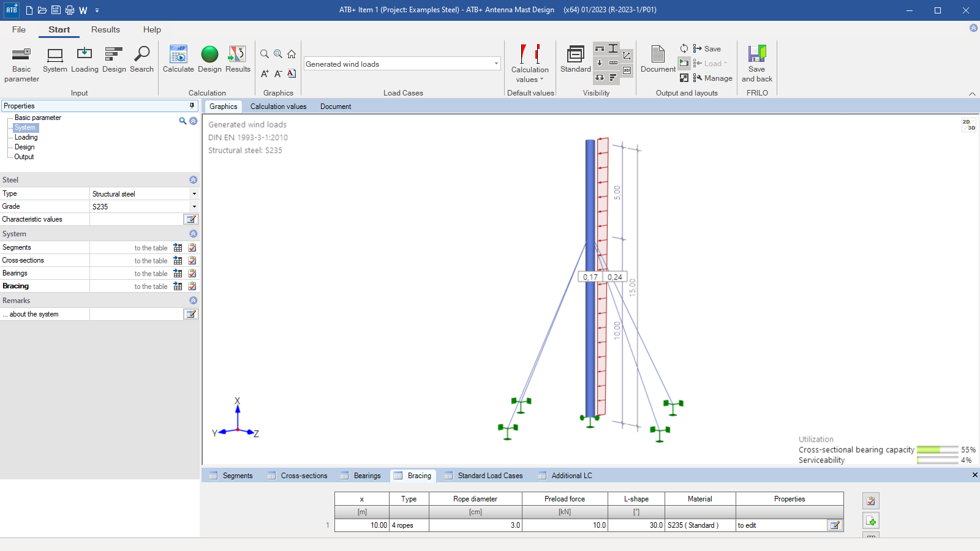Screen dimensions: 980x551
Task: Open the System input ribbon button
Action: pyautogui.click(x=55, y=60)
